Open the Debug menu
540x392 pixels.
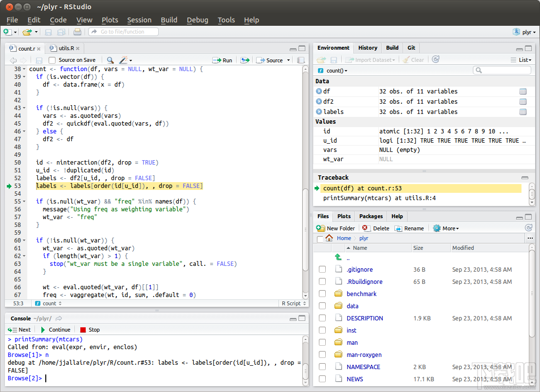pyautogui.click(x=197, y=20)
